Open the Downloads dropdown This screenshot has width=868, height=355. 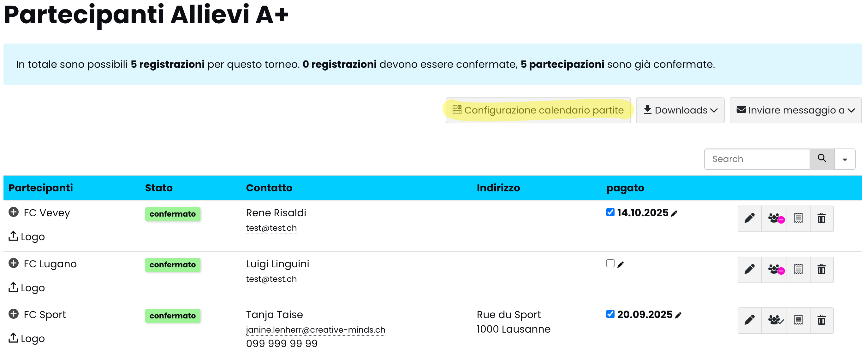click(x=680, y=110)
